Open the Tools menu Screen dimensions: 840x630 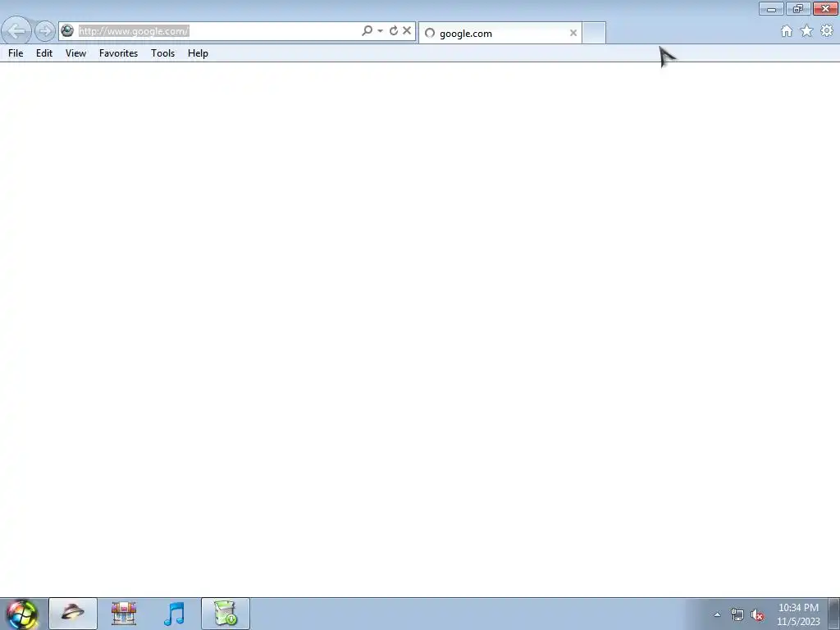[x=163, y=53]
